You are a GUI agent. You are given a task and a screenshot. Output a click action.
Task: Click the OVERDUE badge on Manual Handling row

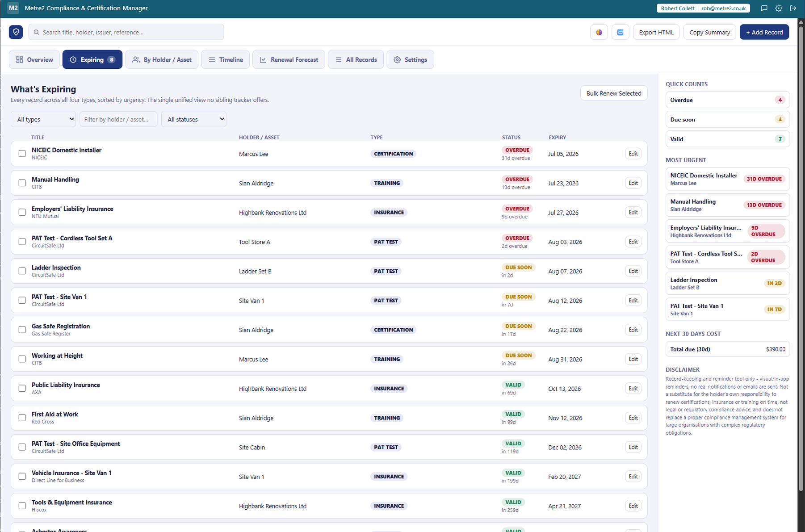(x=517, y=179)
